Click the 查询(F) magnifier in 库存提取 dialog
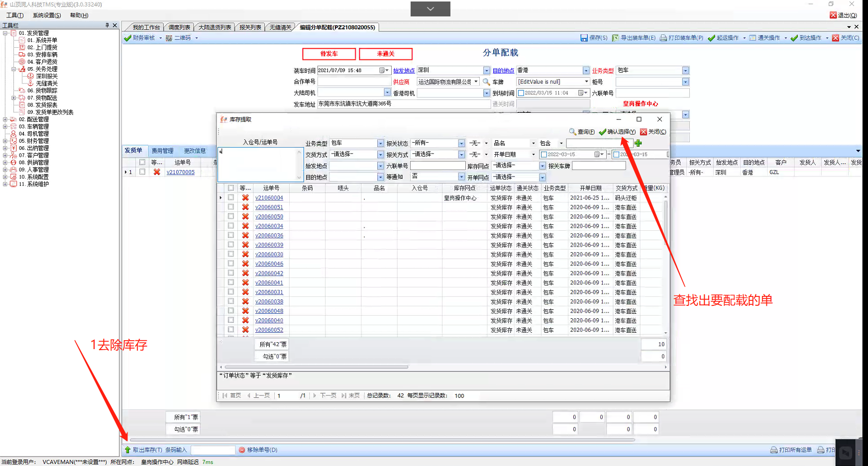The height and width of the screenshot is (466, 868). [x=573, y=132]
